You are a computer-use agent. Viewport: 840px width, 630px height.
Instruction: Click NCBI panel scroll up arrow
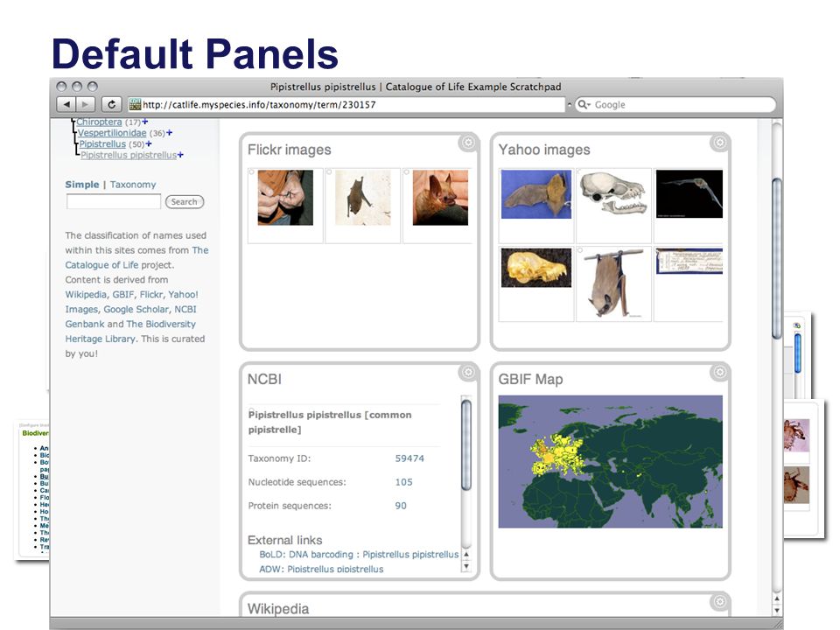(466, 555)
